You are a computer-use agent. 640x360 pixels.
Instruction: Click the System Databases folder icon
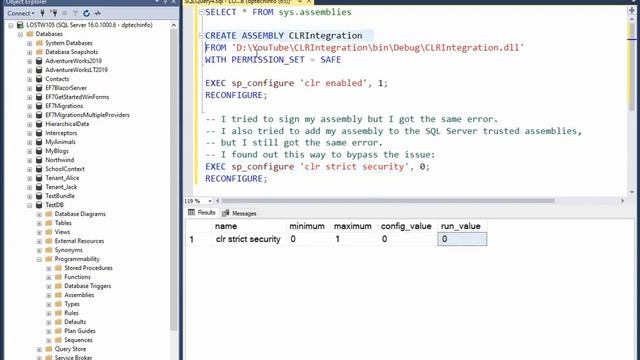39,43
